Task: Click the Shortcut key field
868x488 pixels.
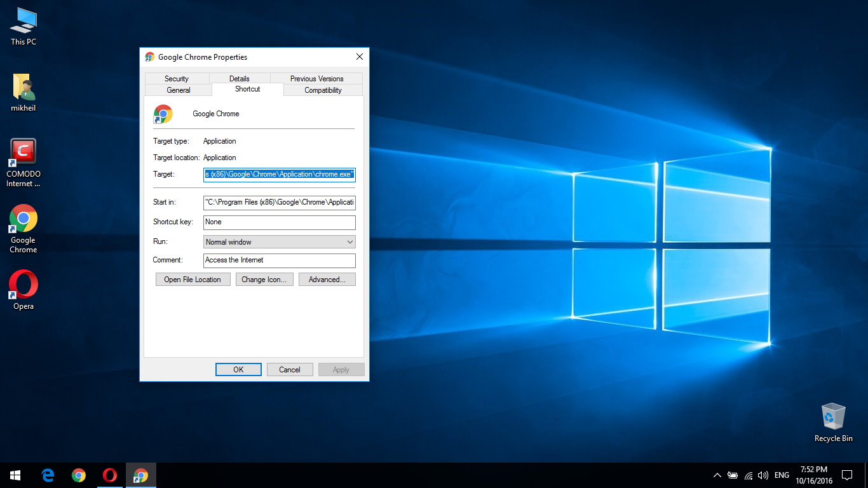Action: tap(279, 222)
